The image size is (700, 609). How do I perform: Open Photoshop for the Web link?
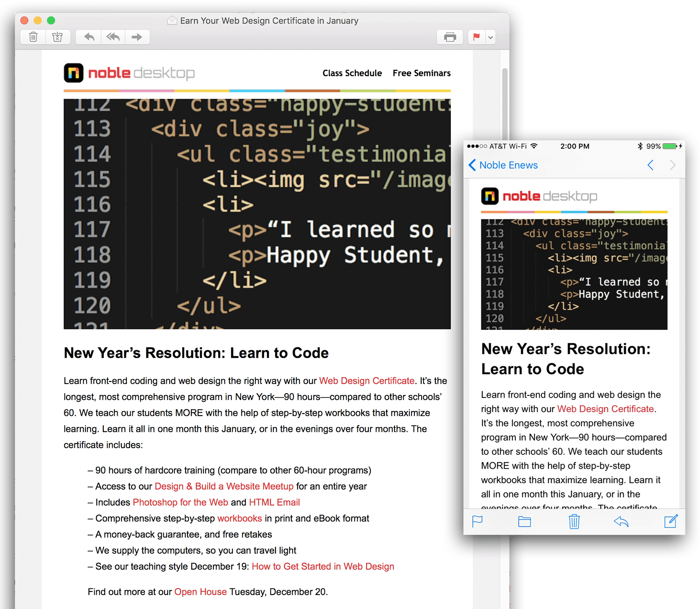(180, 502)
